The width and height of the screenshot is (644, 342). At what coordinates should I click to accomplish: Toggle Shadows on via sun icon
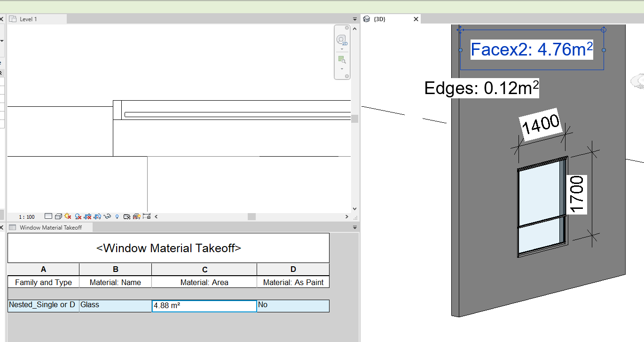pos(78,216)
